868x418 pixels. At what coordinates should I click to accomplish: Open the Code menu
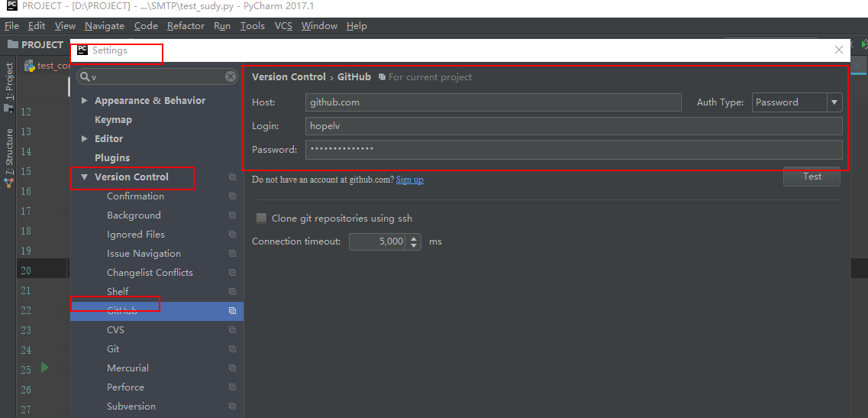point(146,25)
